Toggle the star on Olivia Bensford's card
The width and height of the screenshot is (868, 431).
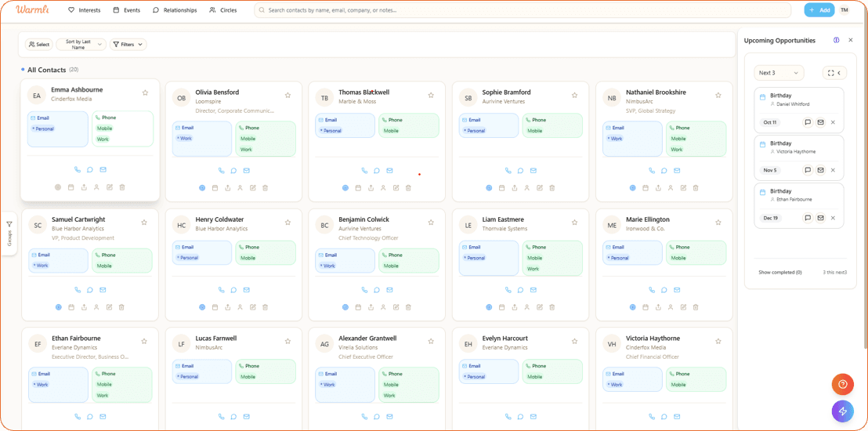tap(288, 96)
